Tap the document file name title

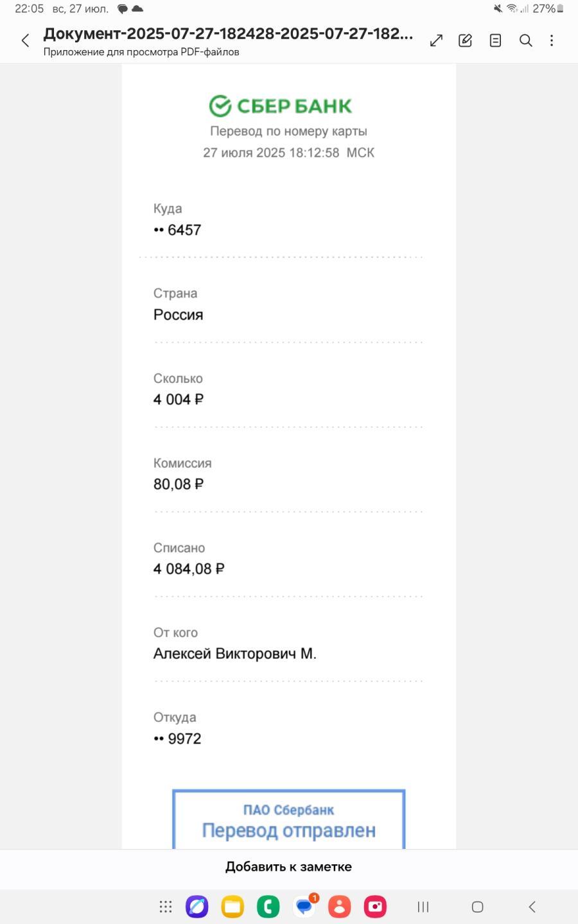pos(228,33)
